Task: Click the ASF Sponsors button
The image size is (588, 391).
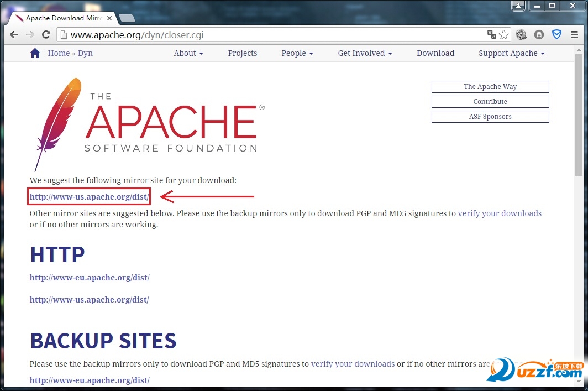Action: click(490, 117)
